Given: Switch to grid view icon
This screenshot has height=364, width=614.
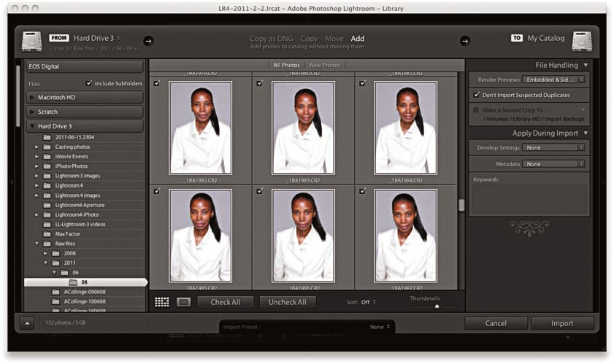Looking at the screenshot, I should pos(162,302).
